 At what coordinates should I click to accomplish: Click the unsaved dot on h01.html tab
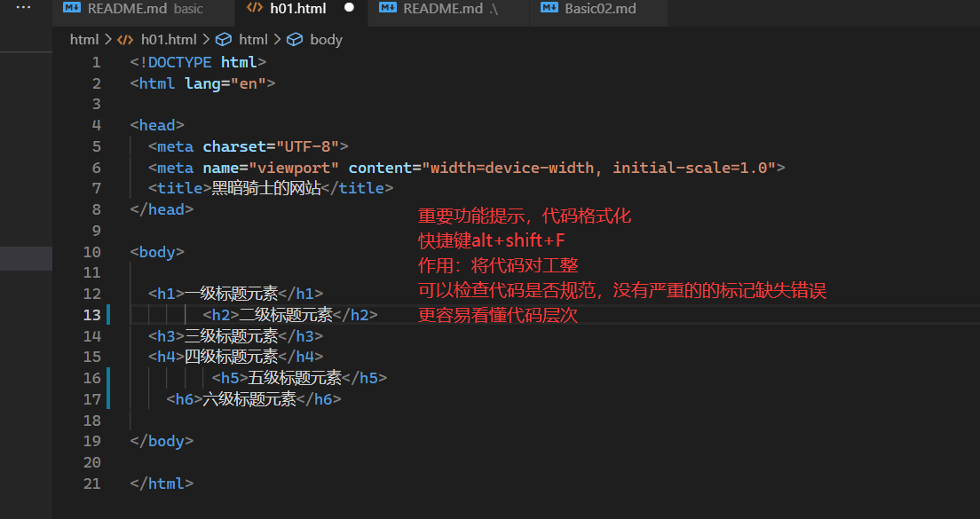click(x=349, y=8)
